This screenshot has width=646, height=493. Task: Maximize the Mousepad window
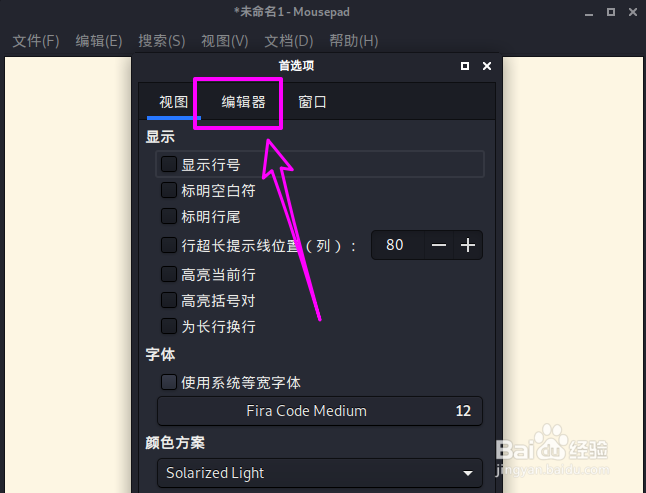(x=611, y=12)
